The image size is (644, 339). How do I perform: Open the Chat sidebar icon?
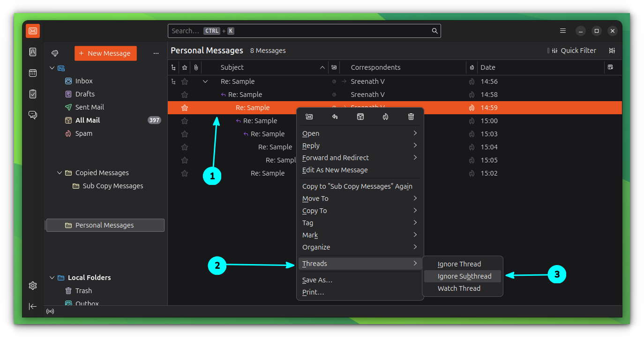pos(33,115)
